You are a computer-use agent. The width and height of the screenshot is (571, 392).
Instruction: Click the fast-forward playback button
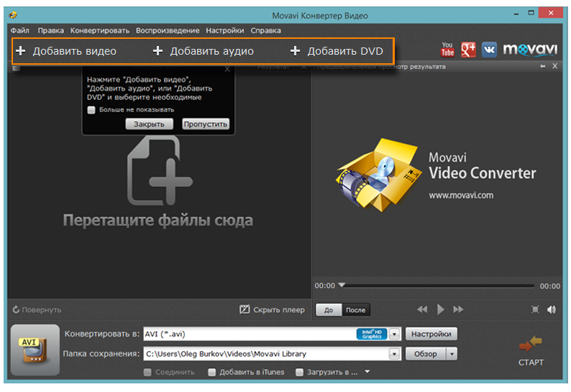458,309
